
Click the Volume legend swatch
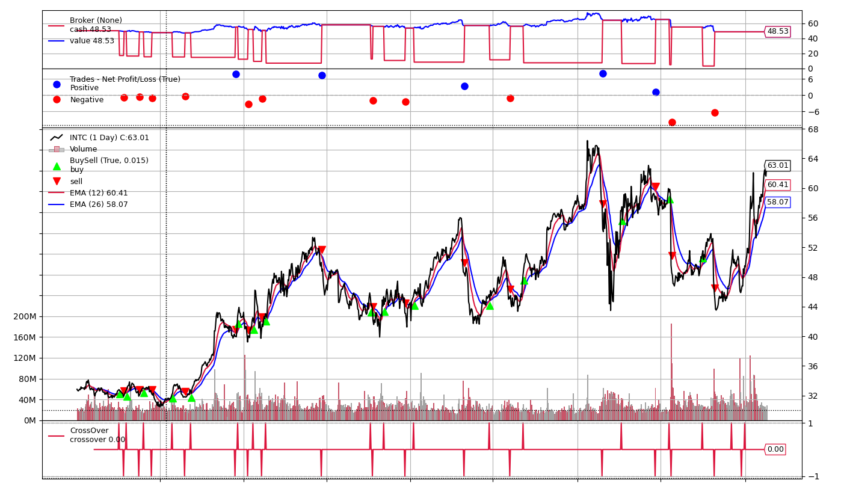(57, 149)
